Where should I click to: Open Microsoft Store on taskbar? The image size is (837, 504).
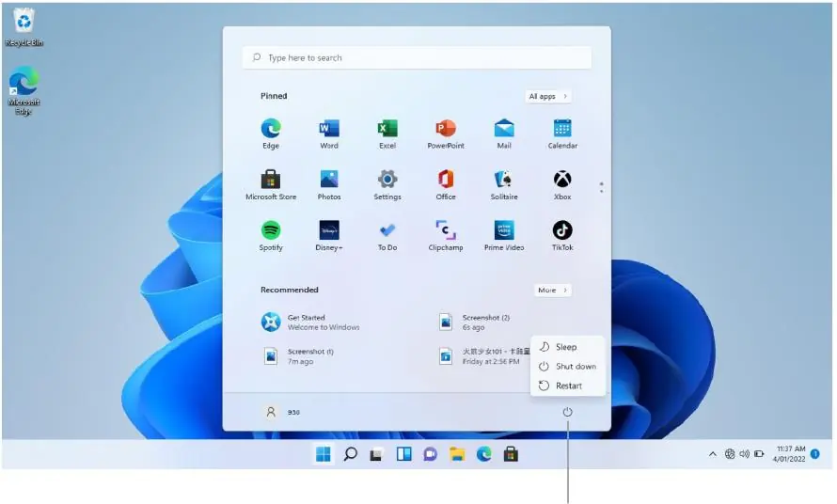(511, 454)
